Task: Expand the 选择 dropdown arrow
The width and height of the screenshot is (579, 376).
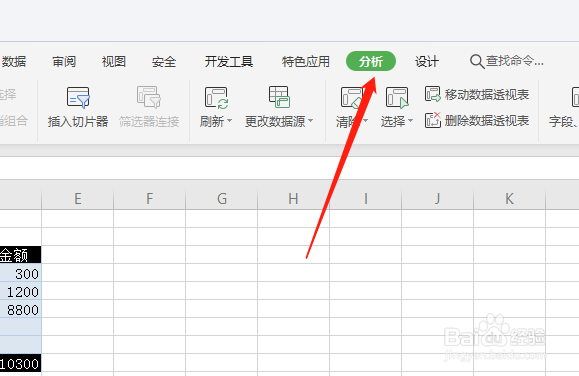Action: [410, 120]
